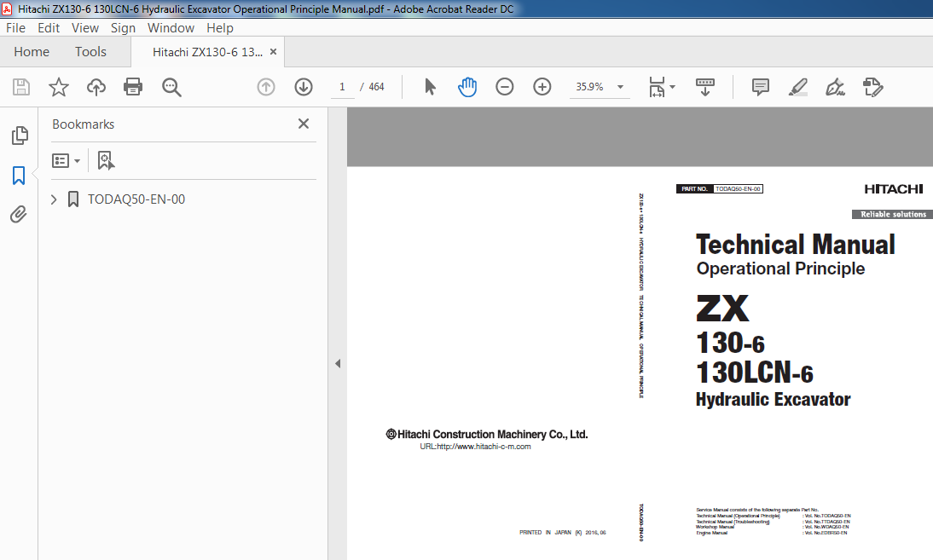Screen dimensions: 933x560
Task: Open the Window menu
Action: pyautogui.click(x=171, y=28)
